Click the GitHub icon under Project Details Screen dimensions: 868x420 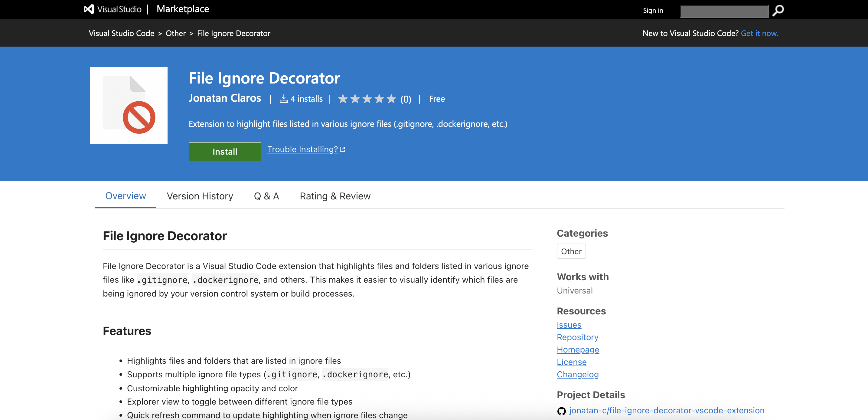coord(561,411)
